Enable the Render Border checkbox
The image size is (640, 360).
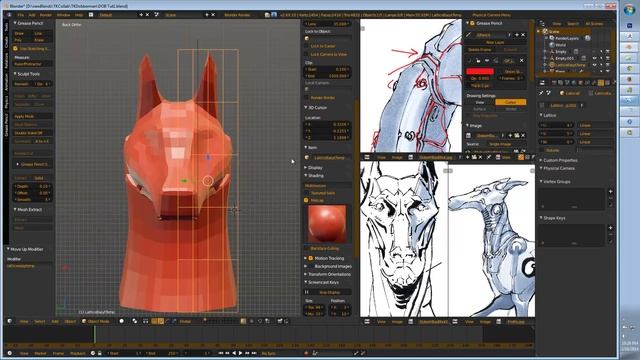(307, 98)
